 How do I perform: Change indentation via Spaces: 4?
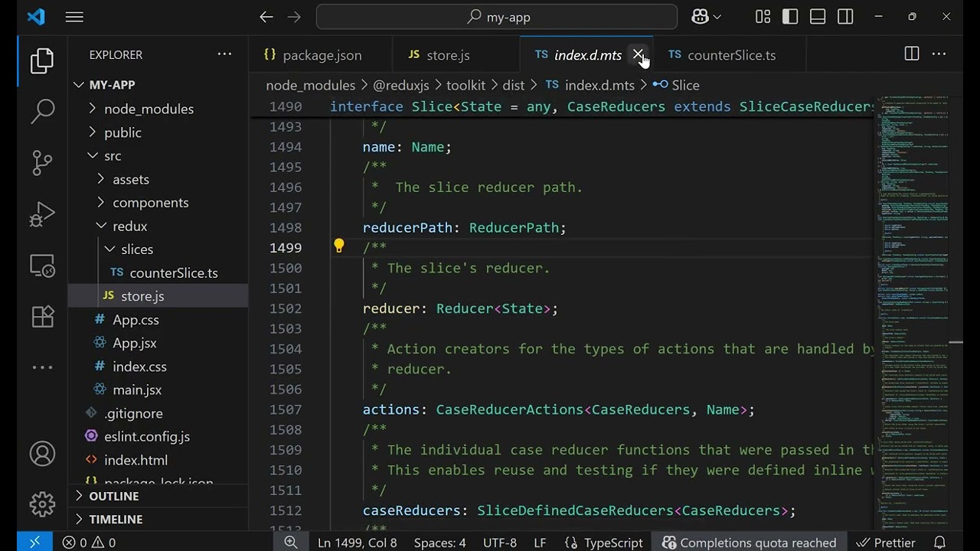(x=439, y=542)
